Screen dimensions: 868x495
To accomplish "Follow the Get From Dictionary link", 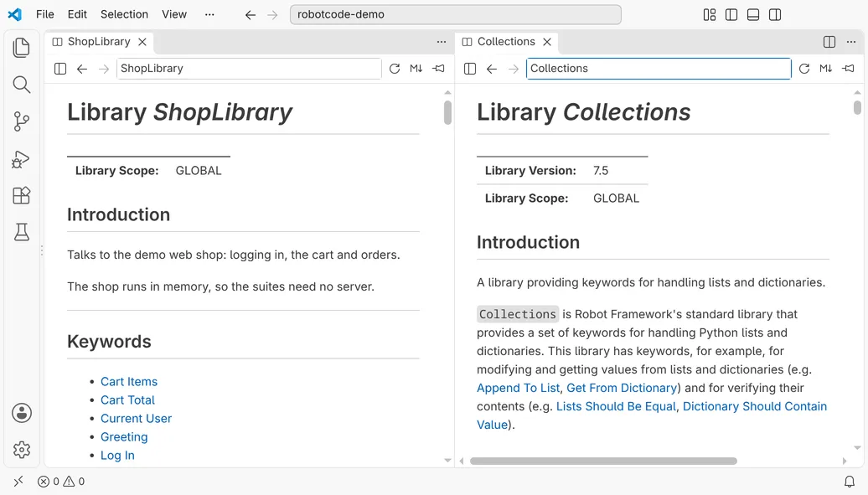I will point(622,388).
